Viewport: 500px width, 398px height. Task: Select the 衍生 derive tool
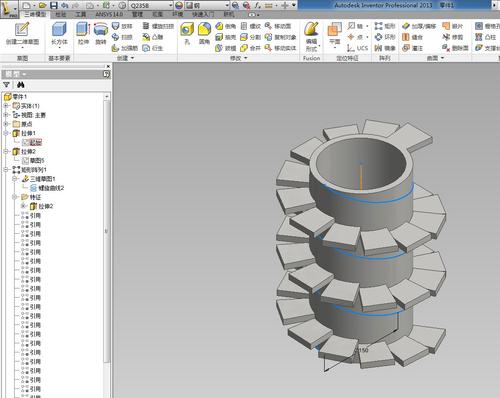(x=153, y=48)
